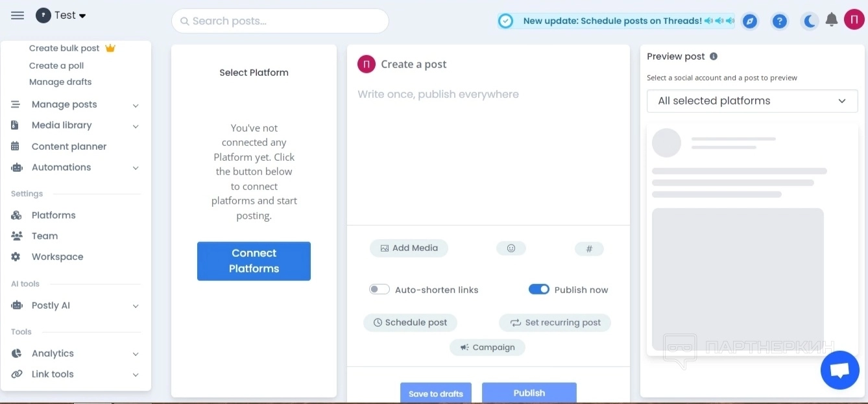Viewport: 868px width, 404px height.
Task: Click the Search posts field
Action: pos(280,21)
